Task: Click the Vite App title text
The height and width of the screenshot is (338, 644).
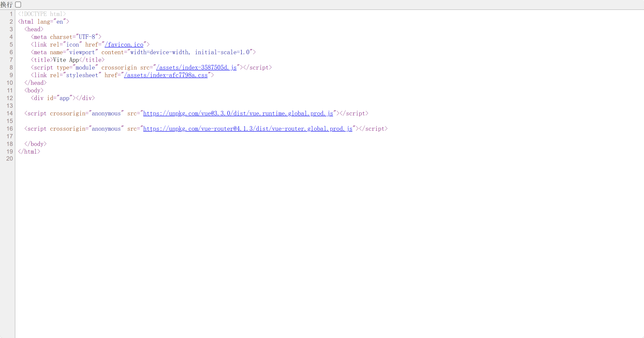Action: [x=66, y=60]
